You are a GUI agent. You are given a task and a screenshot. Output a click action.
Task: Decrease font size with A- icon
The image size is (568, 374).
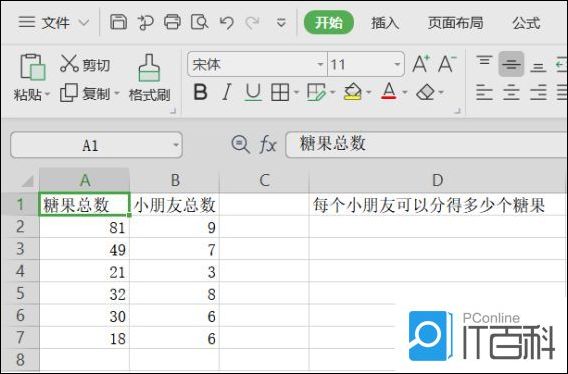click(x=447, y=64)
